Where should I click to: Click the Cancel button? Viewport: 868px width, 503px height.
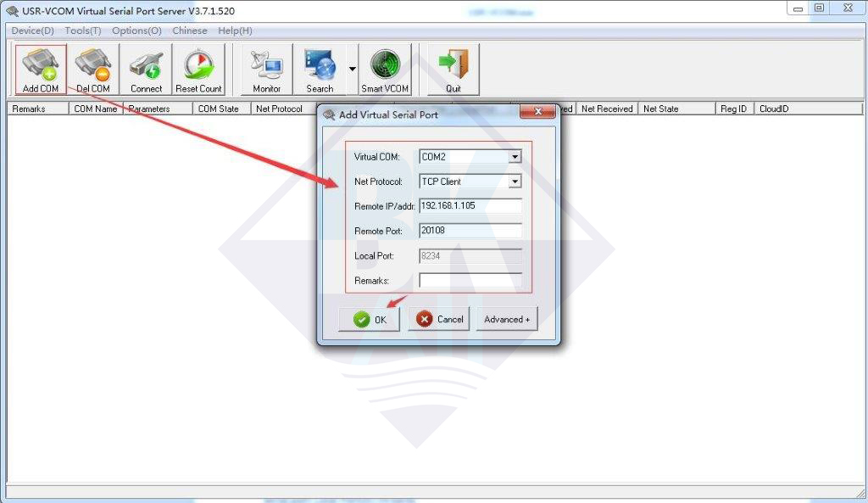pyautogui.click(x=439, y=319)
